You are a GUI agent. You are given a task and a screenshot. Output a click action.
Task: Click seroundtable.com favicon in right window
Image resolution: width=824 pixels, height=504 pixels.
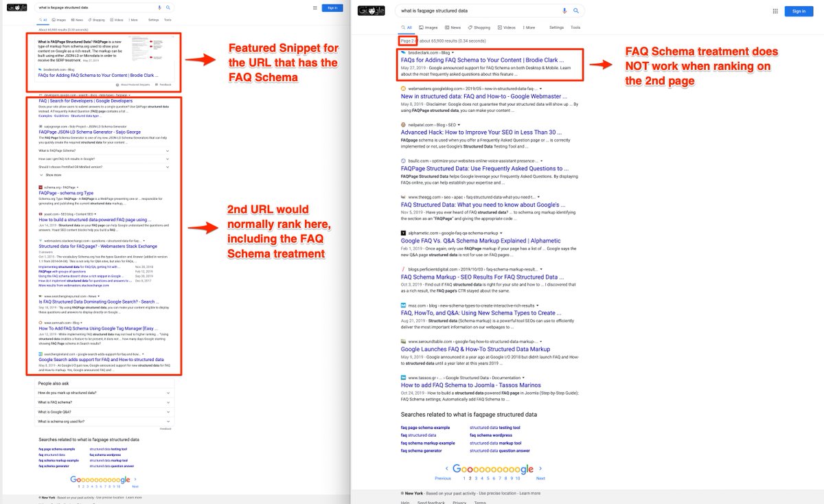(403, 341)
